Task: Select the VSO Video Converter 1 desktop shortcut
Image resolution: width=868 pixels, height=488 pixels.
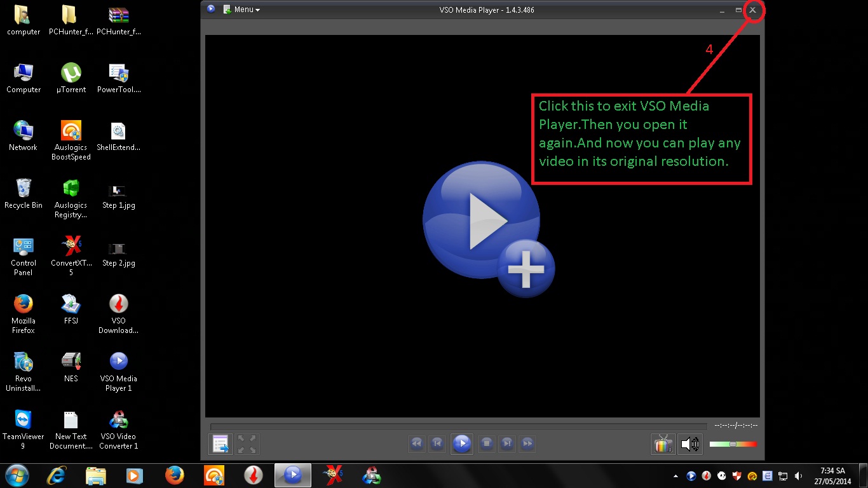Action: pos(119,430)
